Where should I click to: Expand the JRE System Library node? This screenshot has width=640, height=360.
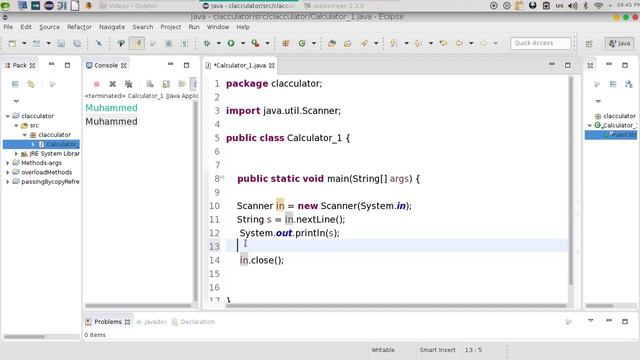[16, 153]
